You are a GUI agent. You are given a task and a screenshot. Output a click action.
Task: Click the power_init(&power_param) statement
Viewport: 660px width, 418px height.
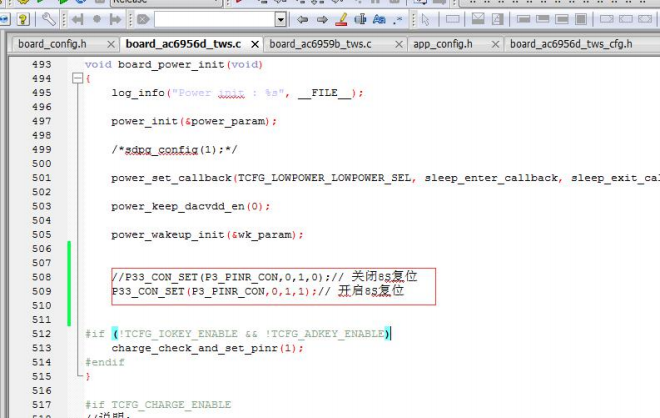[x=194, y=121]
